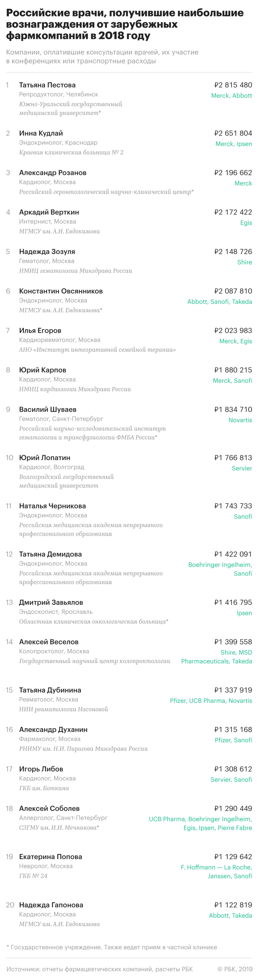The height and width of the screenshot is (980, 259).
Task: Click the name Илья Егоров
Action: tap(40, 331)
